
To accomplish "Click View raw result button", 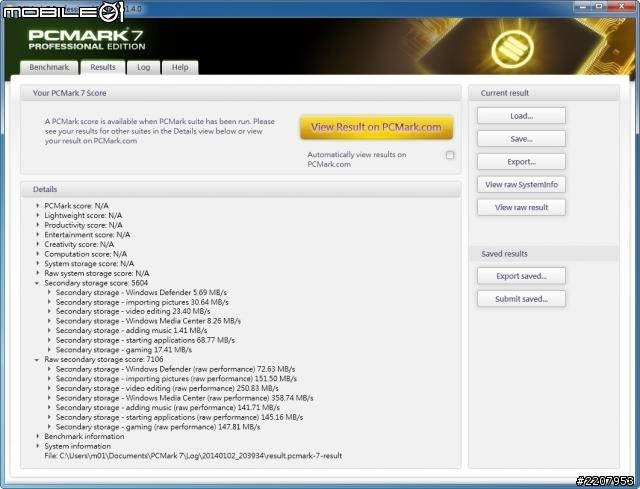I will point(521,208).
